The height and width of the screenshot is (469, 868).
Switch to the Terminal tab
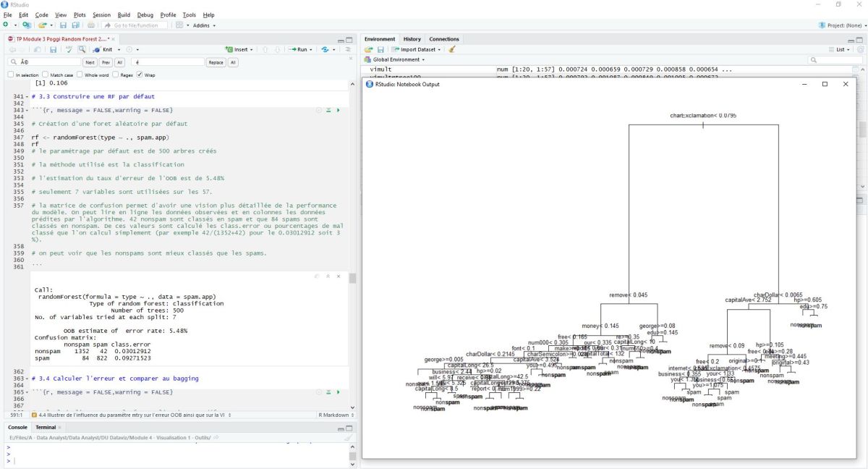pyautogui.click(x=46, y=428)
